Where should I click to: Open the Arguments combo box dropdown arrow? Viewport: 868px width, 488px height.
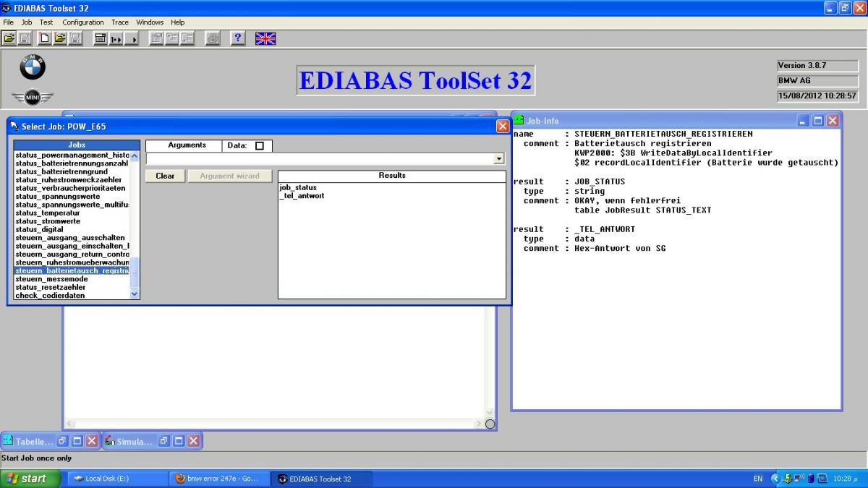498,159
